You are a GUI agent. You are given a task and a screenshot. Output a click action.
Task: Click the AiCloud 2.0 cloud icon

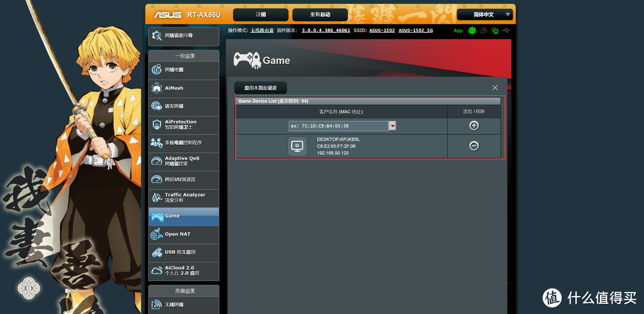pyautogui.click(x=156, y=271)
